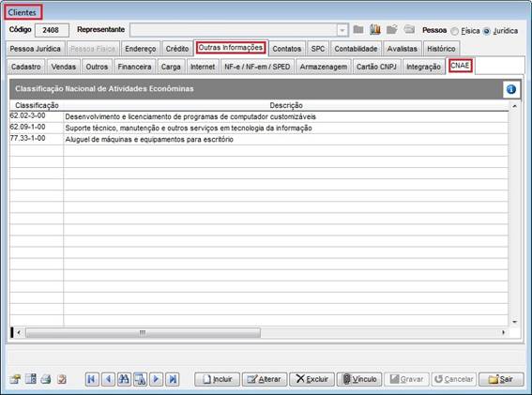The image size is (532, 395).
Task: Select the Outros sub-tab
Action: click(97, 67)
